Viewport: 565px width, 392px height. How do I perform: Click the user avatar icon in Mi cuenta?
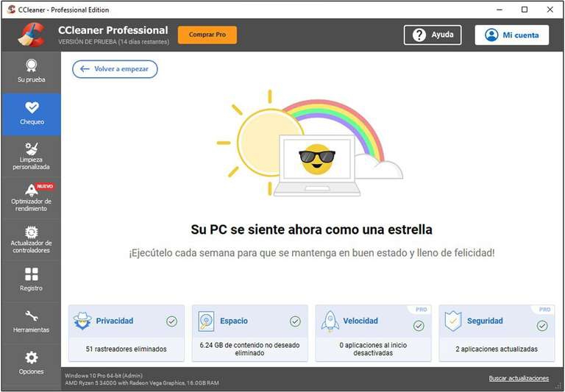(x=491, y=35)
